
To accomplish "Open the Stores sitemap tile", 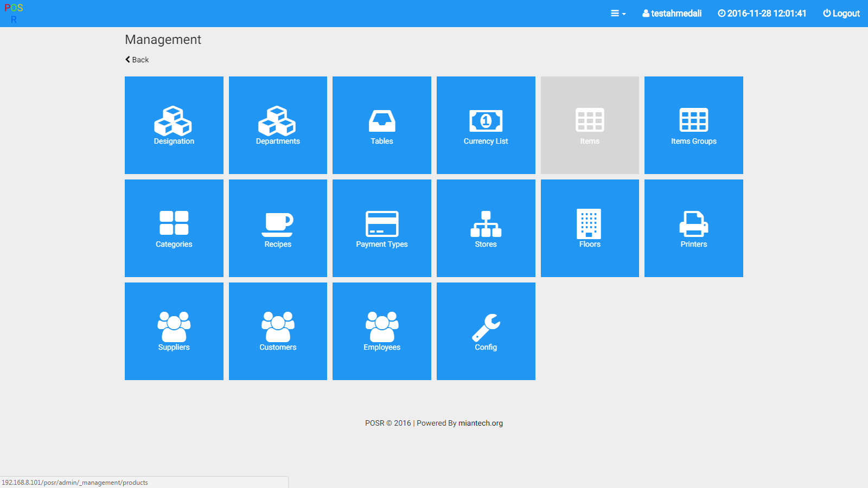I will 486,228.
